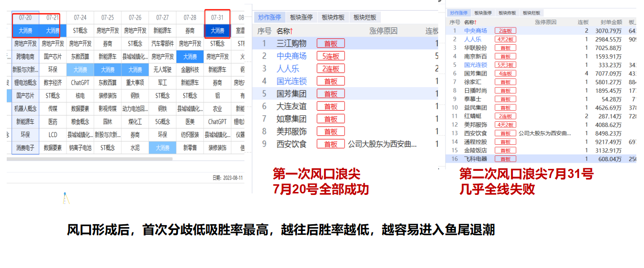The width and height of the screenshot is (644, 268).
Task: Click the 锂电池概念 cell in the sector grid
Action: click(x=26, y=83)
